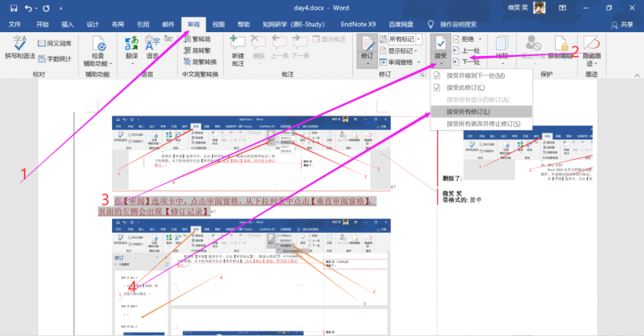Expand the 拒绝 dropdown arrow
This screenshot has height=336, width=644.
480,39
